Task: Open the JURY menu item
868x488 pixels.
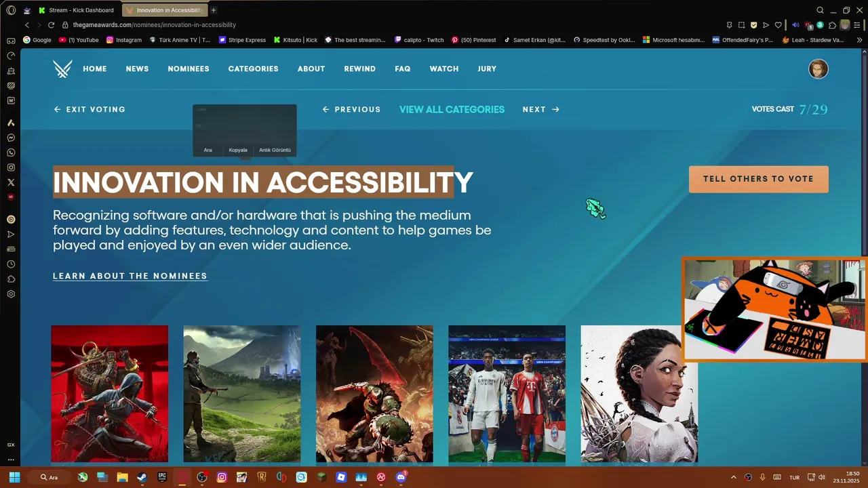Action: (487, 69)
